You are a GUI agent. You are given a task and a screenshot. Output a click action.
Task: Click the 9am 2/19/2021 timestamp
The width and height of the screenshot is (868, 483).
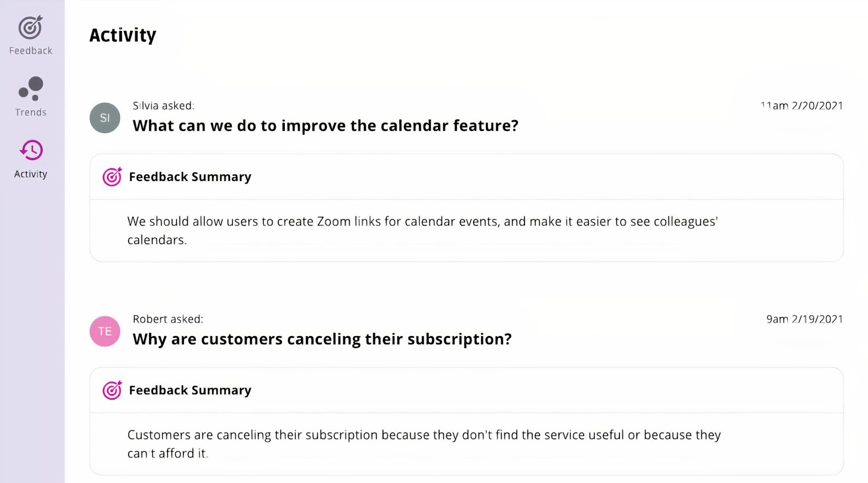(805, 319)
